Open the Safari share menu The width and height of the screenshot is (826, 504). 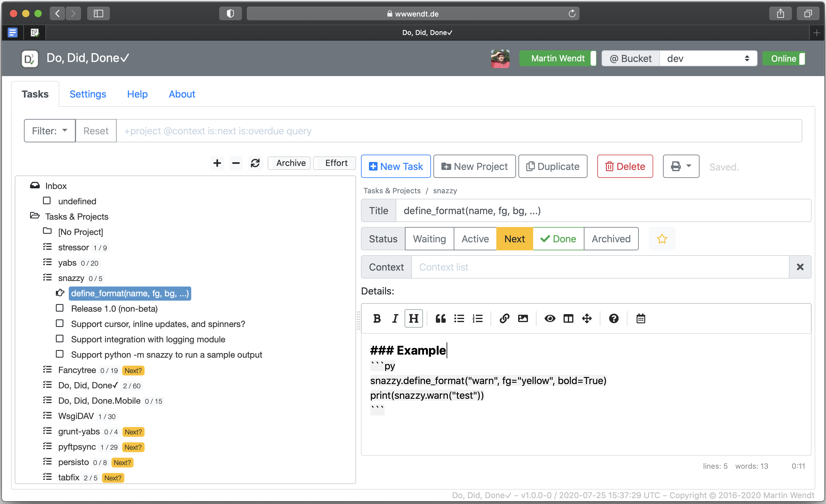(x=780, y=13)
